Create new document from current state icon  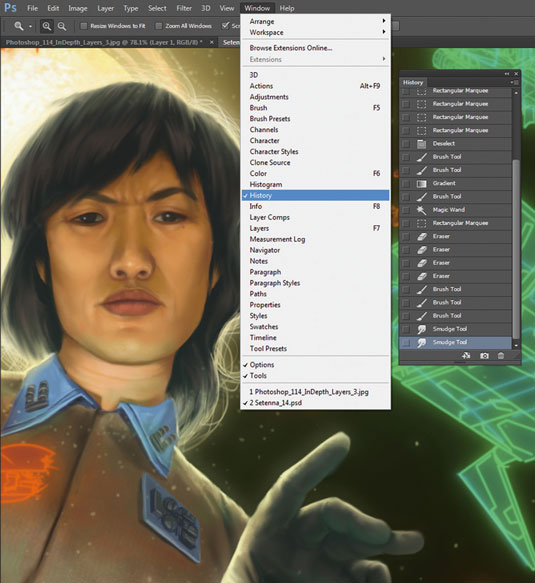pyautogui.click(x=466, y=356)
